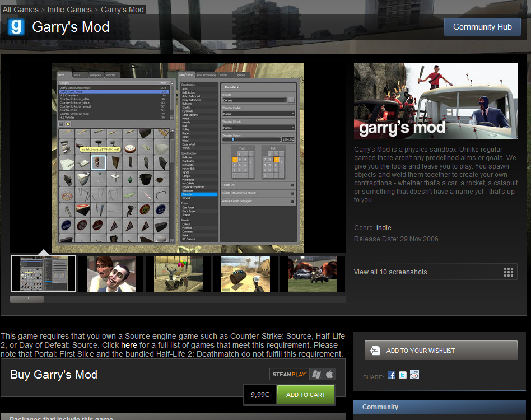Open the large main screenshot preview
The height and width of the screenshot is (420, 531).
(x=178, y=158)
